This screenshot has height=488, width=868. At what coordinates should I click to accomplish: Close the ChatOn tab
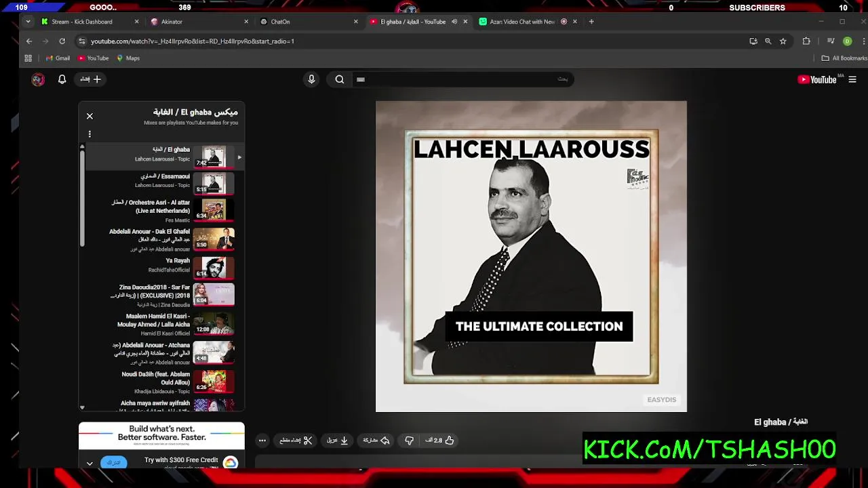click(x=355, y=22)
